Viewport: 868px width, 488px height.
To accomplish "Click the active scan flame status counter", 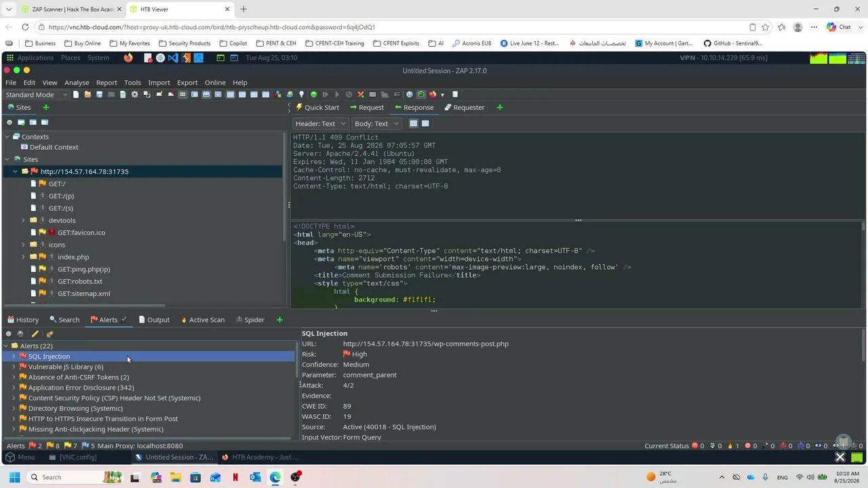I will 733,446.
